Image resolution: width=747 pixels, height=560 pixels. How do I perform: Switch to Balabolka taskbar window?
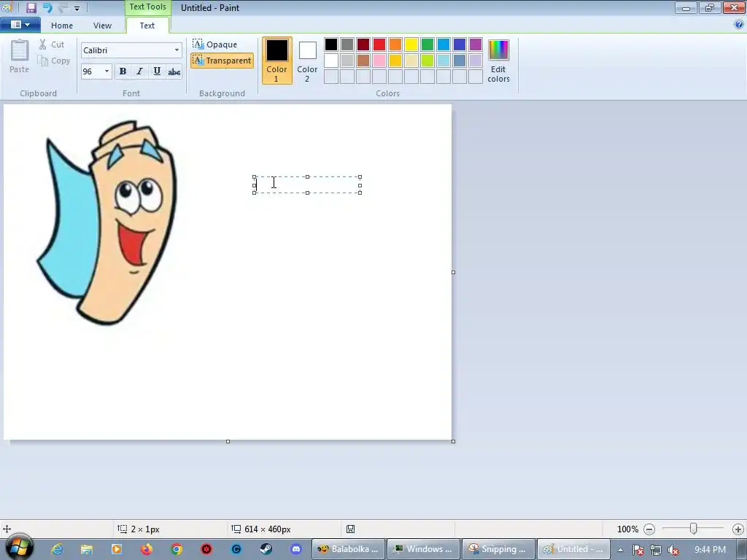[x=348, y=549]
